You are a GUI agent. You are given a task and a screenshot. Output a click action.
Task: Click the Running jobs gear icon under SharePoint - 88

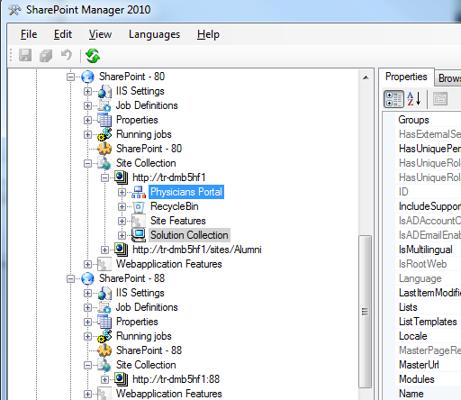104,336
